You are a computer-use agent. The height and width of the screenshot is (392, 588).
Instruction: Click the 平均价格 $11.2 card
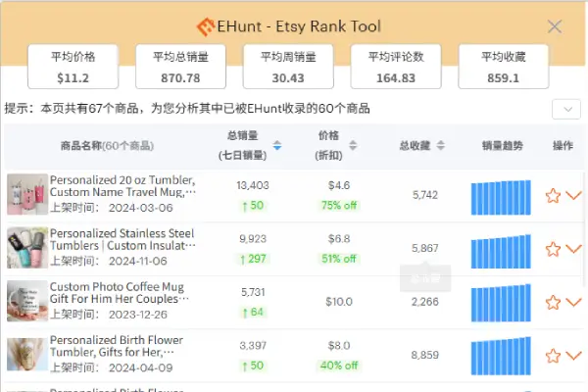pos(73,67)
